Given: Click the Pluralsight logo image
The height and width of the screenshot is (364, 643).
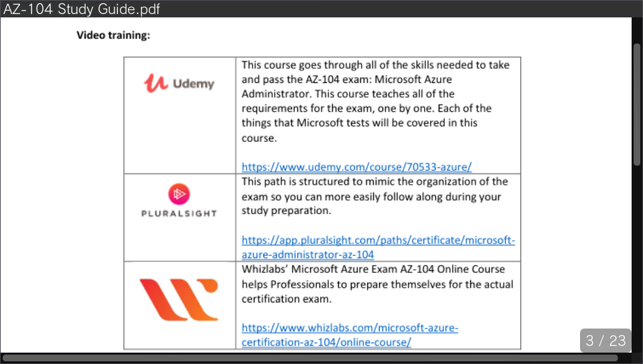Looking at the screenshot, I should (180, 200).
